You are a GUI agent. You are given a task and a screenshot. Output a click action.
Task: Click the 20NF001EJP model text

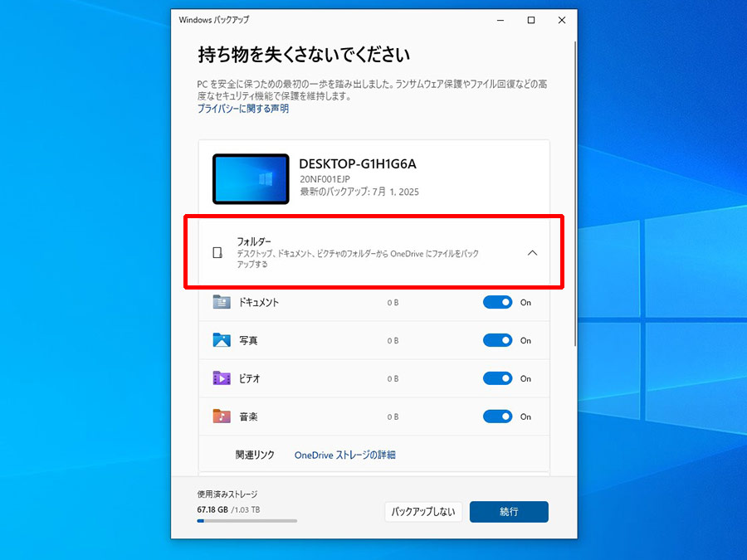pos(325,179)
